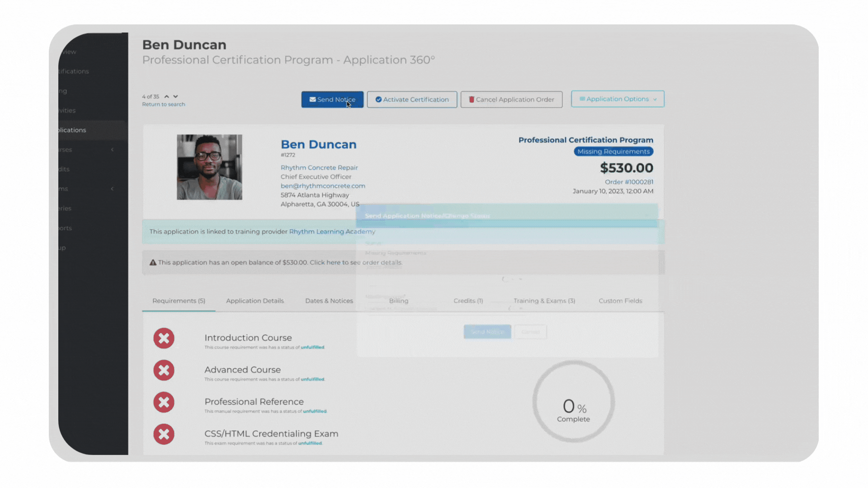Click the Professional Certification Program heading
This screenshot has height=488, width=868.
coord(586,140)
